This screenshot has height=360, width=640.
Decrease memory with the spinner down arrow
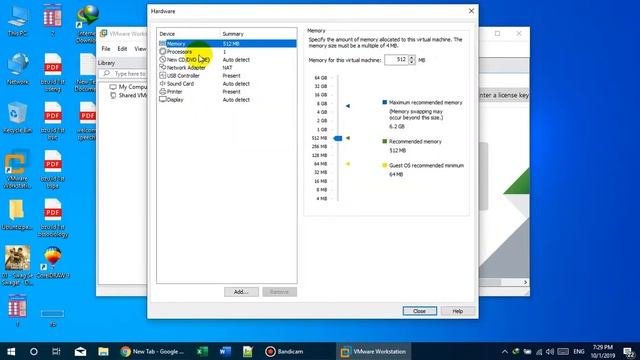411,62
